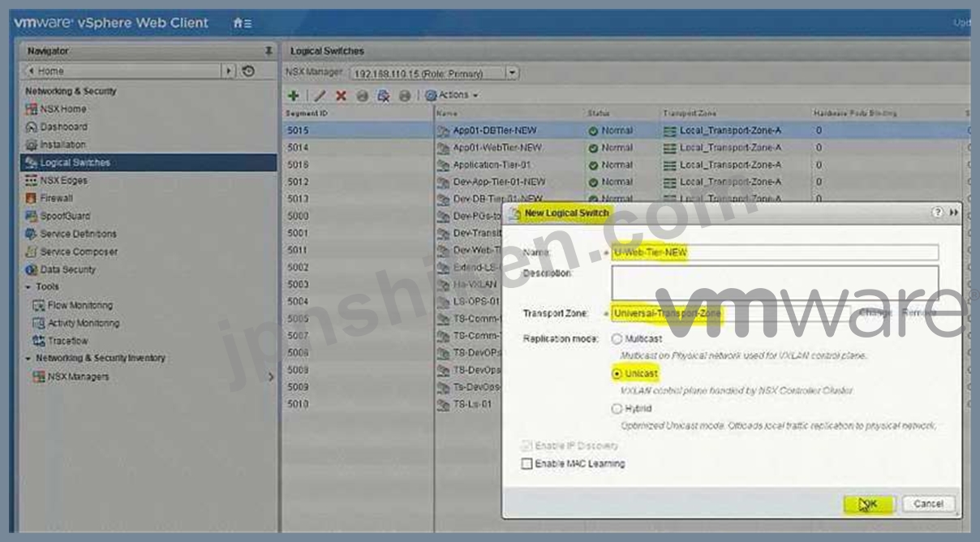Viewport: 980px width, 542px height.
Task: Pin the Navigator panel
Action: click(x=269, y=51)
